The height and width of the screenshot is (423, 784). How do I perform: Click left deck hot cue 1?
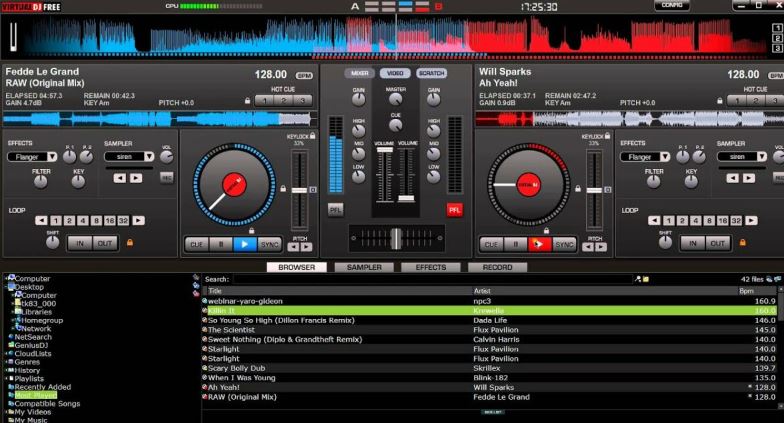[x=264, y=100]
